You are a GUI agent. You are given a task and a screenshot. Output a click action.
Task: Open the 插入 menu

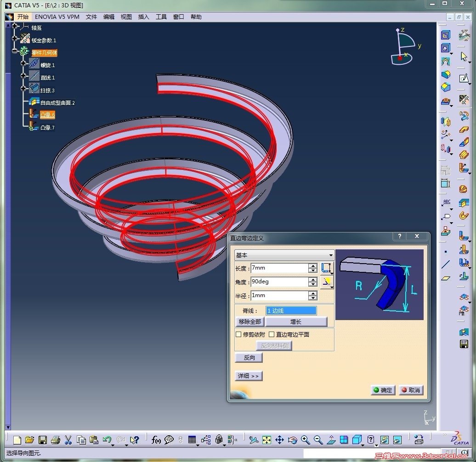[x=144, y=17]
